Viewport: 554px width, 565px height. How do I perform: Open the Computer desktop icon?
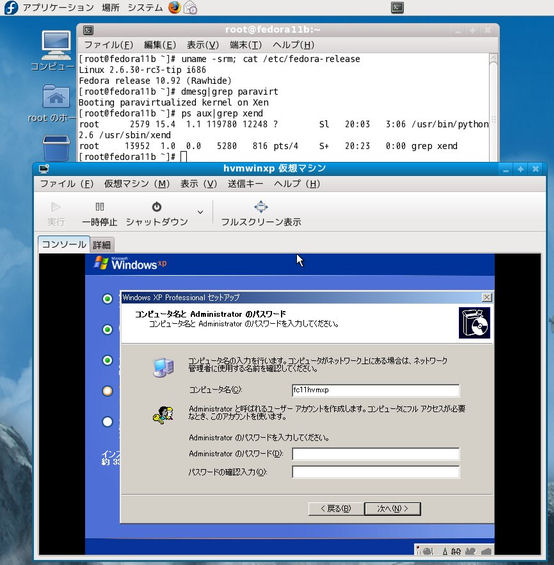click(56, 46)
